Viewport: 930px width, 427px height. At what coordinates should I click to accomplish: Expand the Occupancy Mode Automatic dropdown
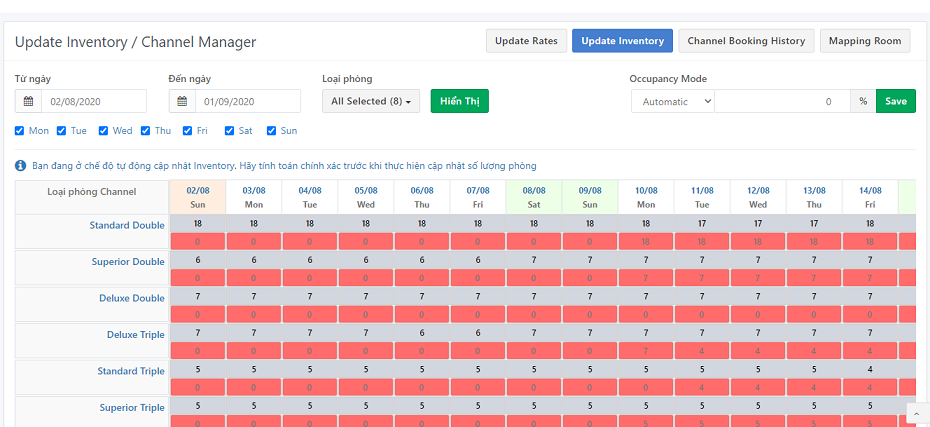(672, 101)
